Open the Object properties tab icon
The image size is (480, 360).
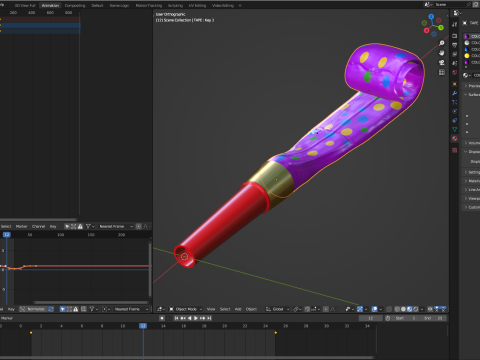[455, 84]
